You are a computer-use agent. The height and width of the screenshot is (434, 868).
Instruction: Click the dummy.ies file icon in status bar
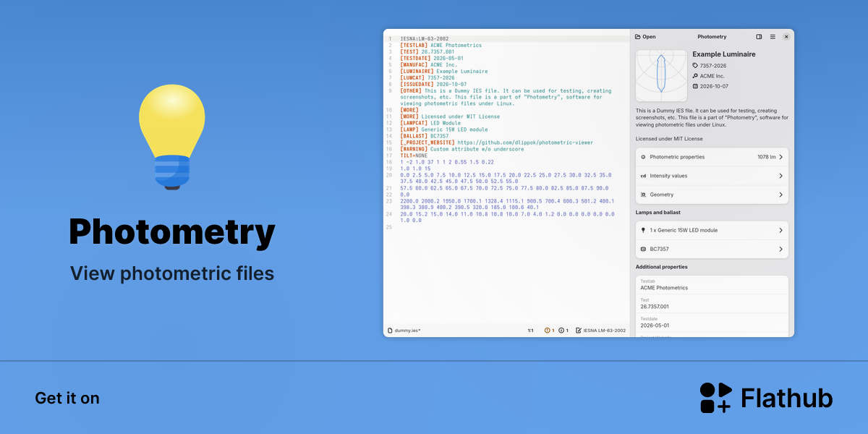coord(390,331)
